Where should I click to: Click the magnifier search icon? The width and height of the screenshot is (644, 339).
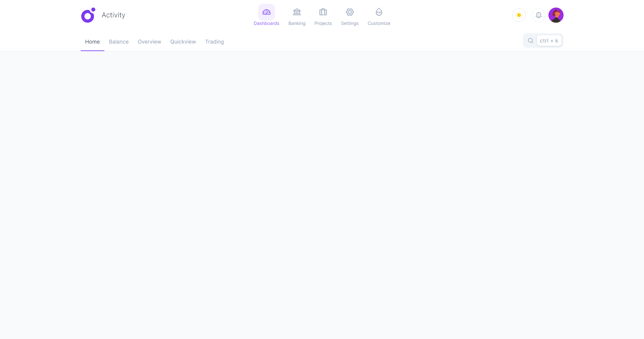[x=530, y=41]
